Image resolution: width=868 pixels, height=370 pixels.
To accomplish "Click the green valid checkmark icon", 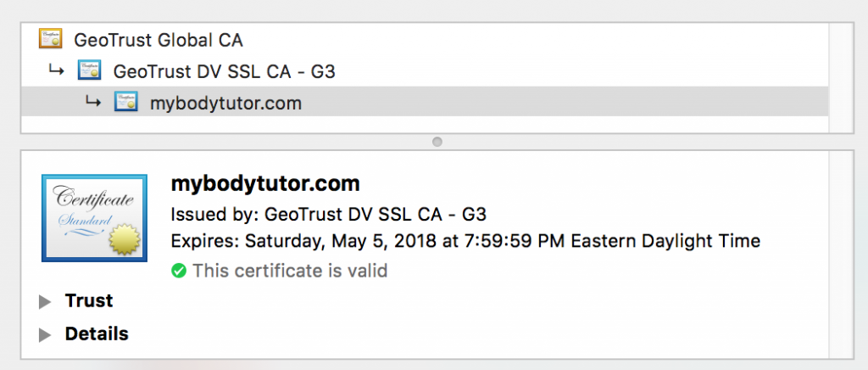I will pyautogui.click(x=179, y=271).
